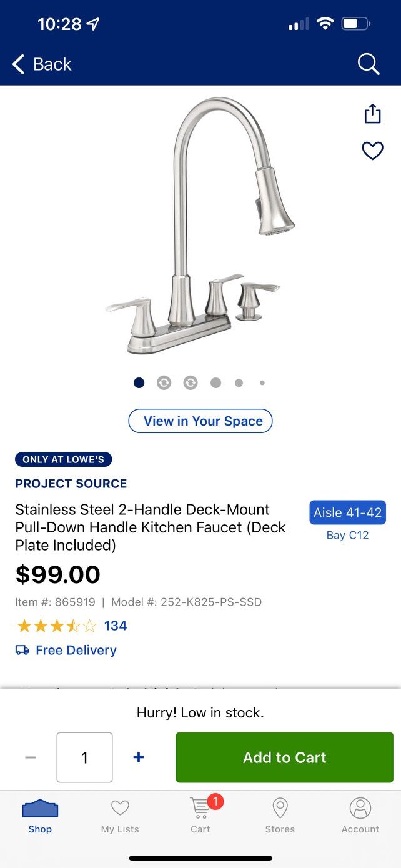Go back with the Back chevron
Viewport: 401px width, 868px height.
tap(18, 64)
